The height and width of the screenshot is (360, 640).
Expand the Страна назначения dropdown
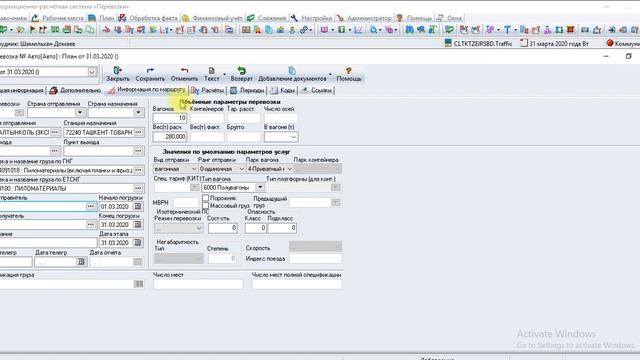tap(139, 113)
